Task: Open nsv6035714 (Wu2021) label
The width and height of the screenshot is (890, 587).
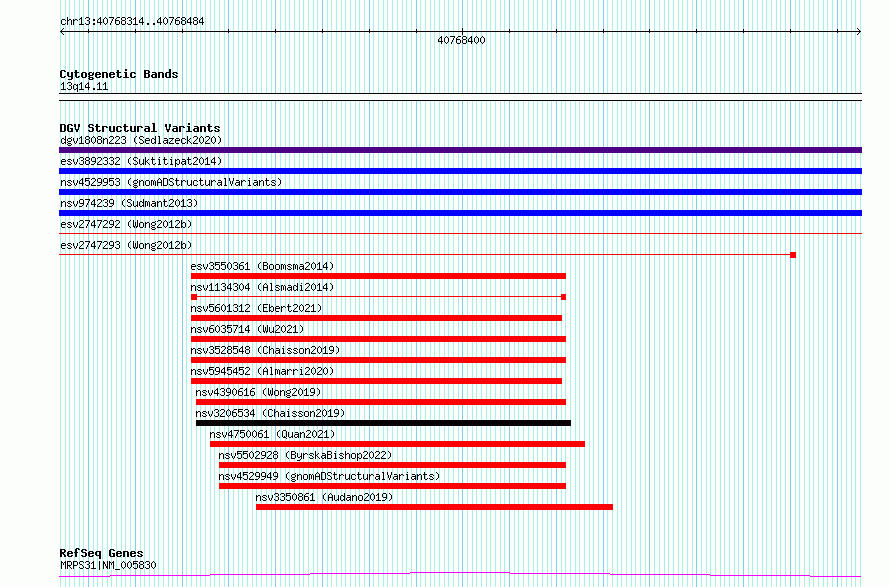Action: [247, 329]
